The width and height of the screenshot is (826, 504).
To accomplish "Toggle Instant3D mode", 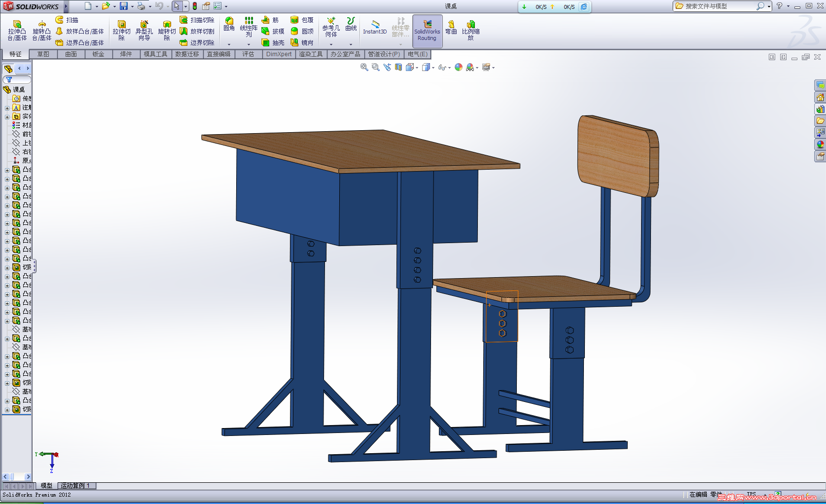I will pos(375,28).
